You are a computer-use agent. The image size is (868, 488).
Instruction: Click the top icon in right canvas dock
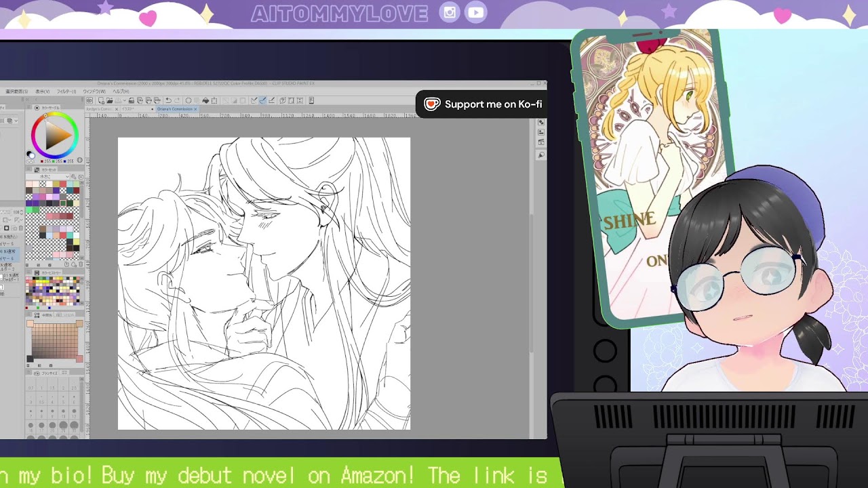pos(541,123)
